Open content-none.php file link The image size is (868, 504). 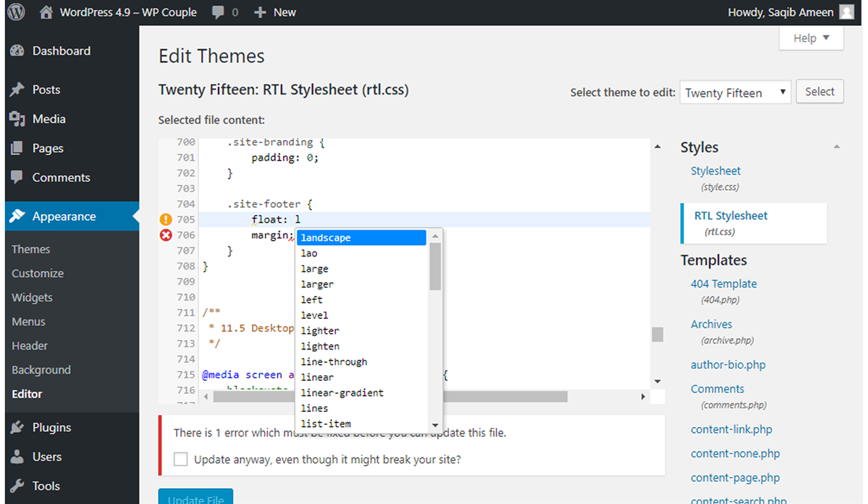coord(735,454)
